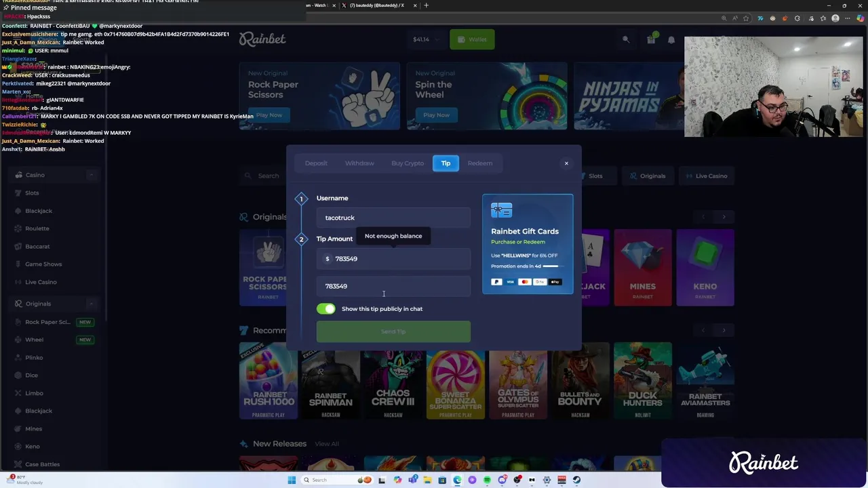The height and width of the screenshot is (488, 868).
Task: Open the Keno game card in Originals
Action: [705, 268]
